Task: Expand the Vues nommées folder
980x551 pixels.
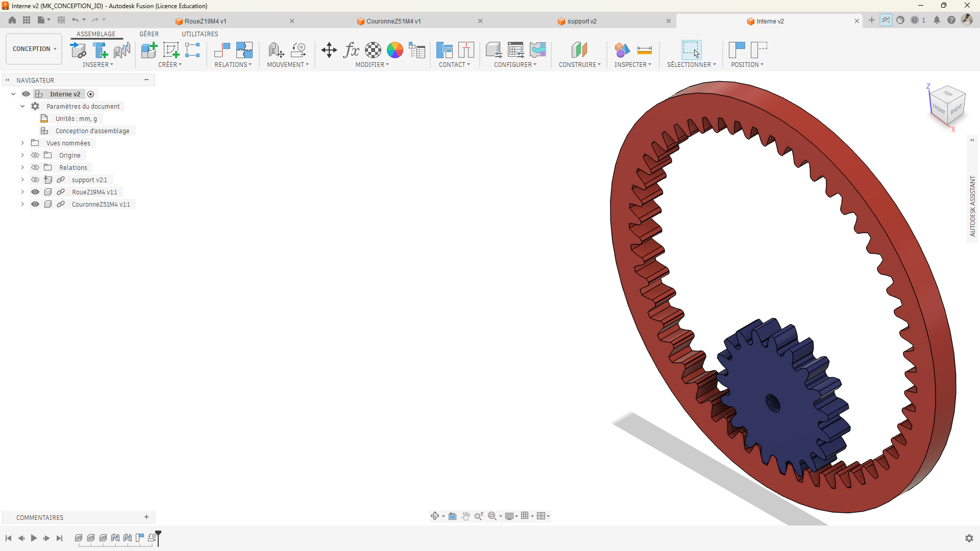Action: pyautogui.click(x=22, y=143)
